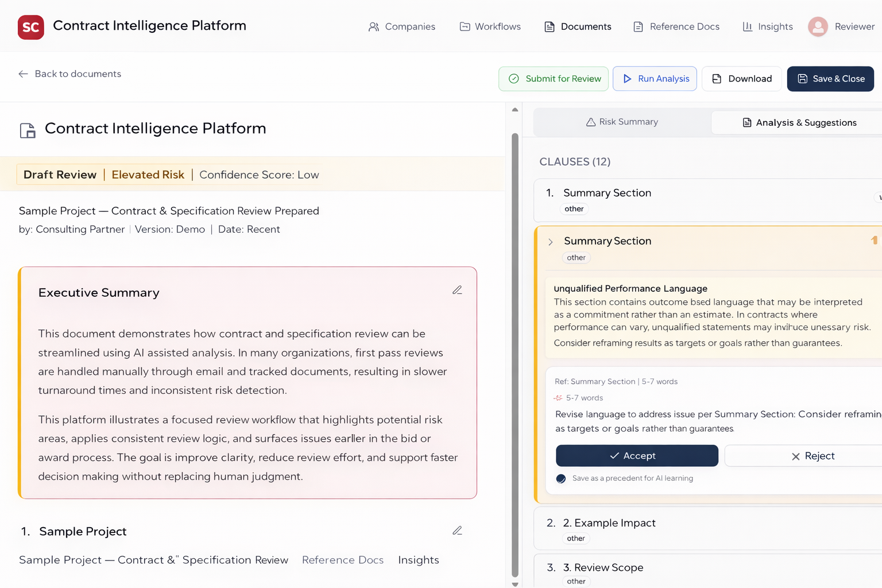The height and width of the screenshot is (588, 882).
Task: Click the play icon inside Run Analysis button
Action: [627, 79]
